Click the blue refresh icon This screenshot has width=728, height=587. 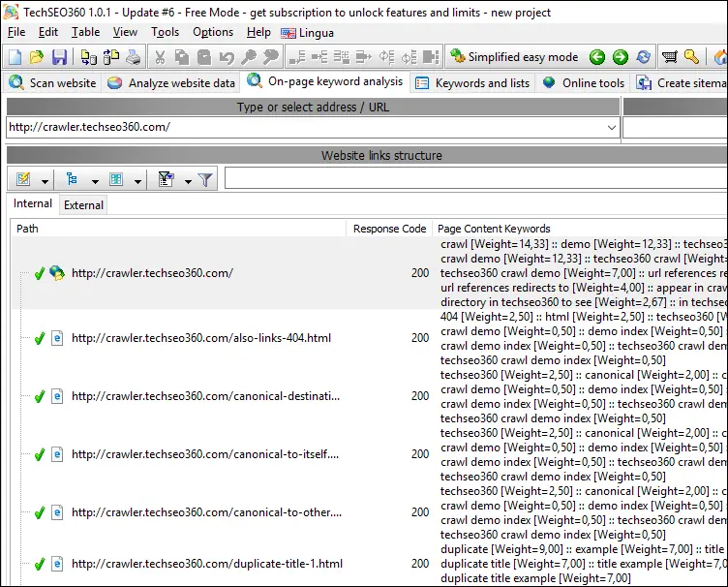(642, 57)
